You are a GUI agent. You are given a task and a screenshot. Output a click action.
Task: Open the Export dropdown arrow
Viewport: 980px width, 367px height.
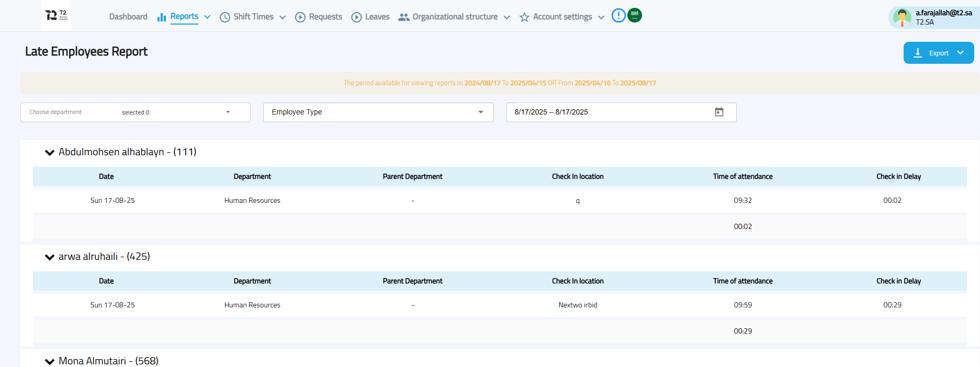(961, 53)
